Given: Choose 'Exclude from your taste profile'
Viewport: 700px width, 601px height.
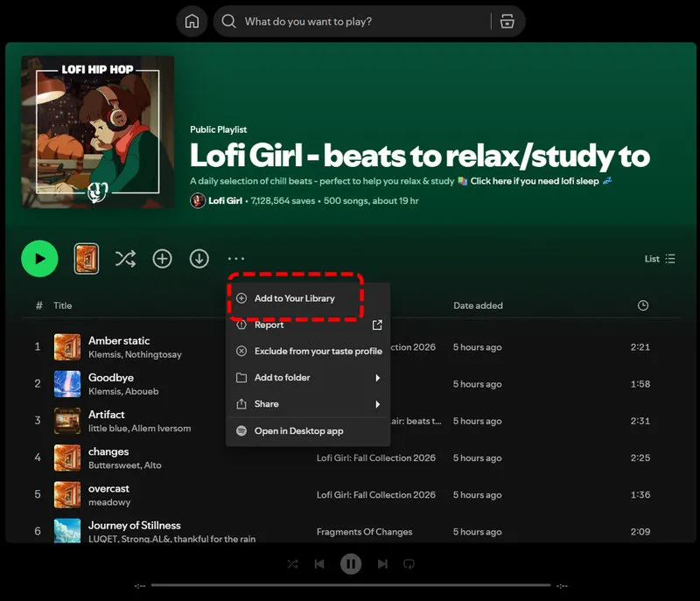Looking at the screenshot, I should pyautogui.click(x=308, y=351).
